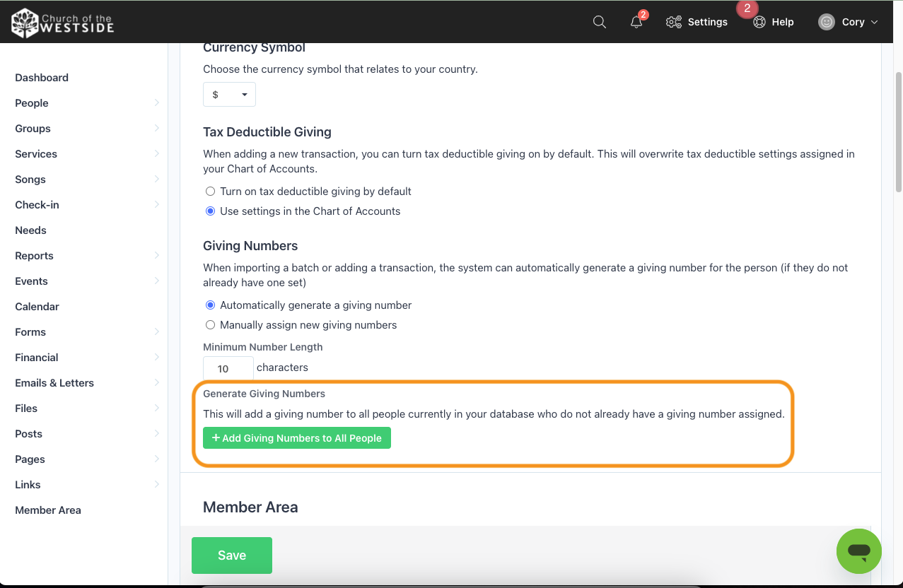Screen dimensions: 903x588
Task: Open the currency symbol dropdown
Action: [229, 94]
